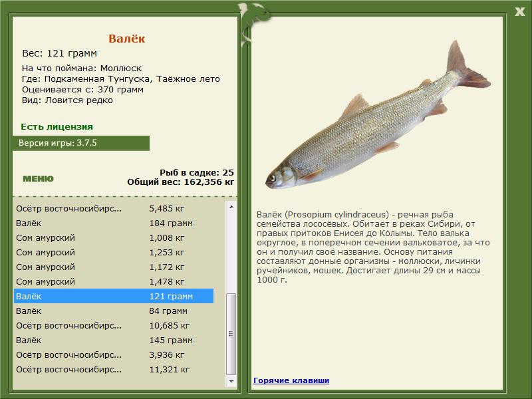
Task: Click the scroll up arrow of fish list
Action: tap(231, 207)
